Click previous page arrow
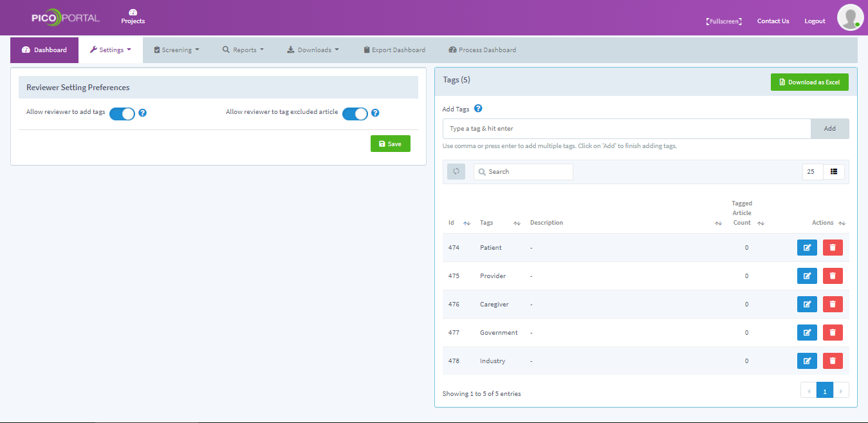This screenshot has width=868, height=423. 809,390
